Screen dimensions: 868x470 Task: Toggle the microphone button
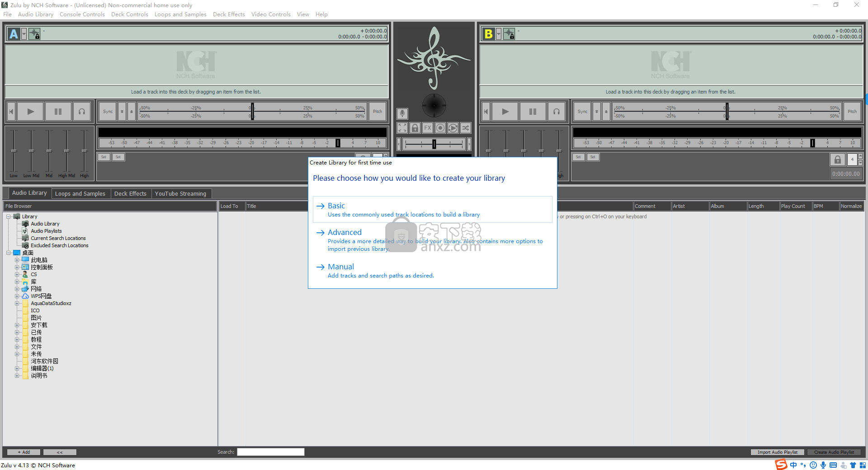[402, 113]
